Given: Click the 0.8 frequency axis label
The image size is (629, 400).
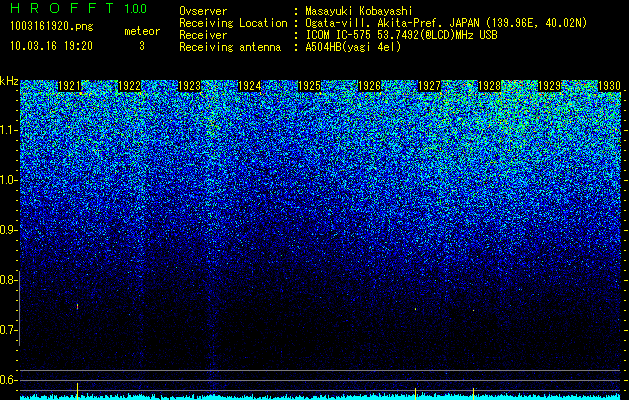Looking at the screenshot, I should coord(9,280).
